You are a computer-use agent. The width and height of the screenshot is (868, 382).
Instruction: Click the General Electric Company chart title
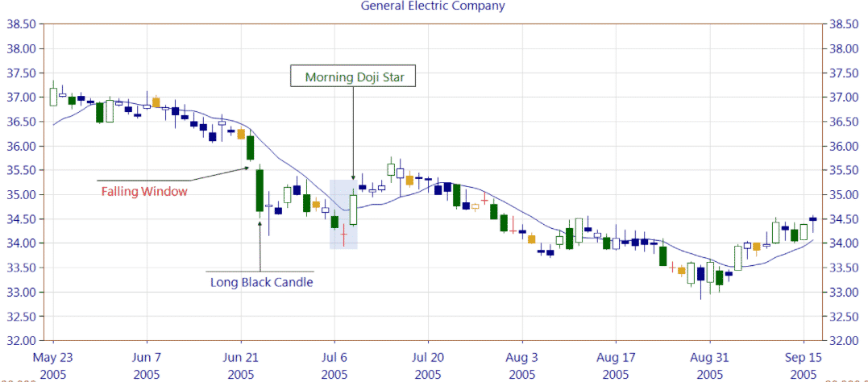pyautogui.click(x=433, y=6)
